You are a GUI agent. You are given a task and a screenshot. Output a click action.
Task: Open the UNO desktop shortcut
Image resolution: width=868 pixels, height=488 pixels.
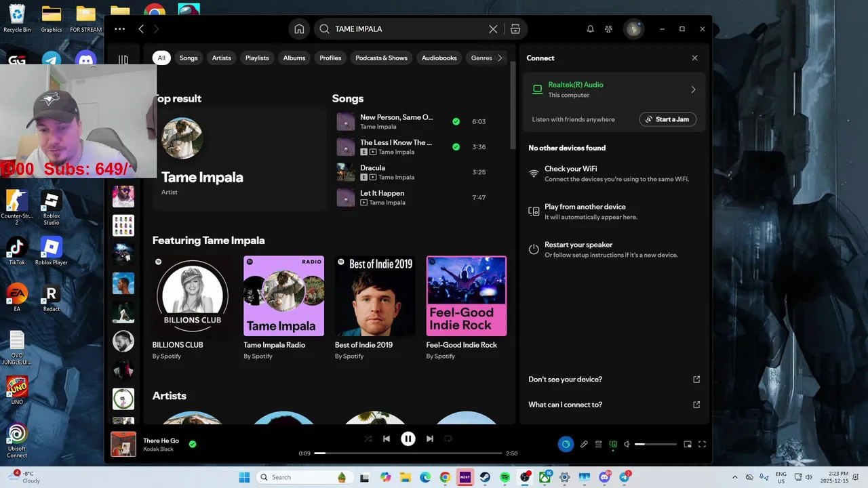tap(17, 391)
